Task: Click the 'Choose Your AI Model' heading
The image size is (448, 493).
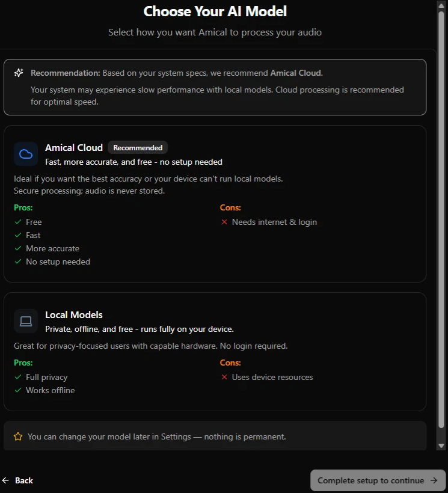Action: point(215,11)
